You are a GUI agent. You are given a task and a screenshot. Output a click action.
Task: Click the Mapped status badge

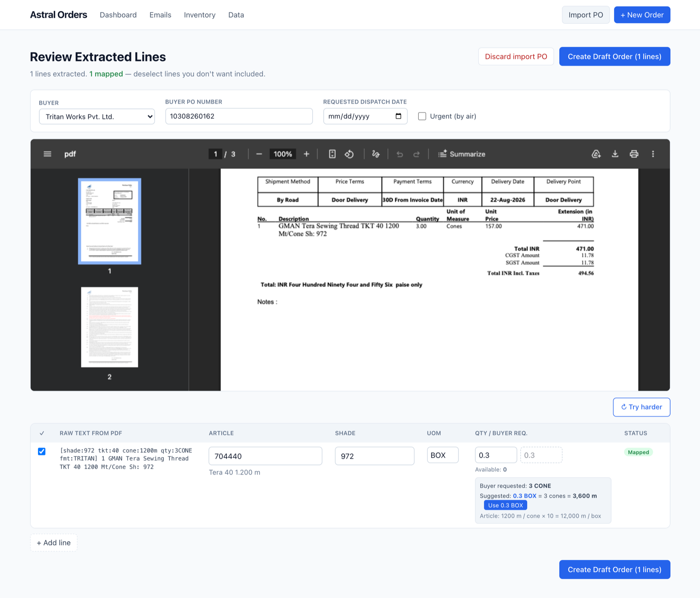[x=638, y=452]
